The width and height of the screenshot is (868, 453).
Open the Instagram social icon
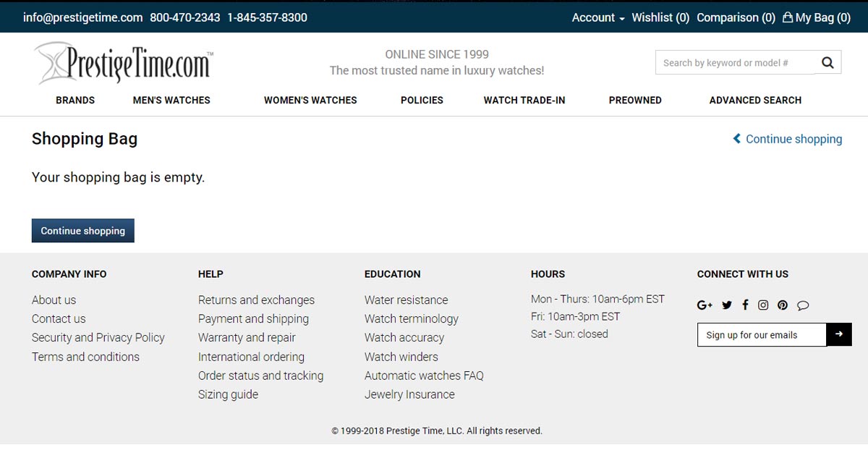tap(763, 305)
